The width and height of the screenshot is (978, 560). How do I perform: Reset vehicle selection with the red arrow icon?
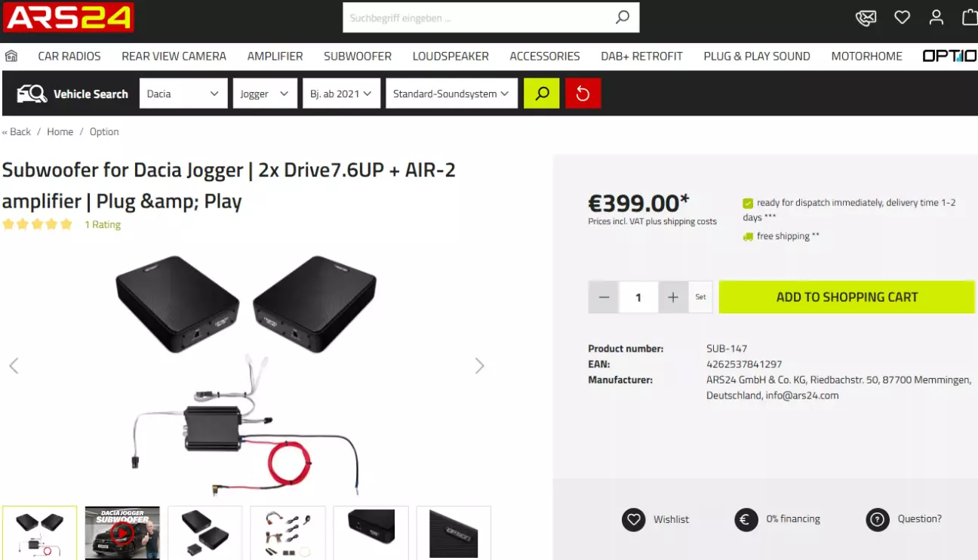(x=583, y=94)
